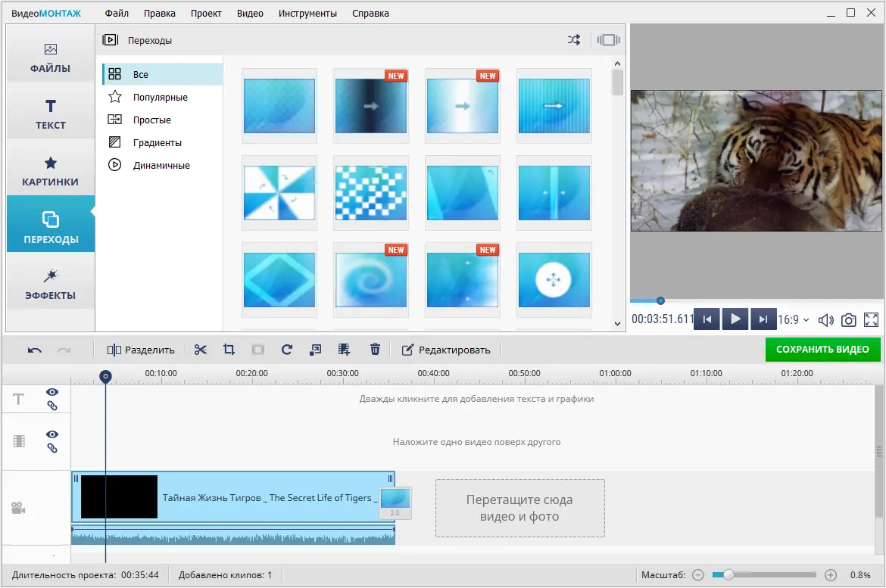Show Все transitions category
Image resolution: width=886 pixels, height=588 pixels.
(163, 74)
